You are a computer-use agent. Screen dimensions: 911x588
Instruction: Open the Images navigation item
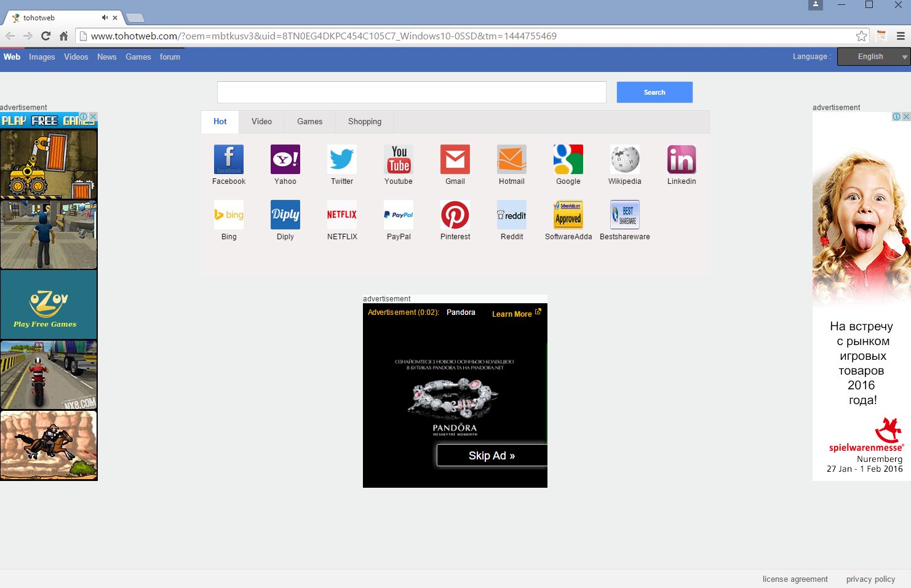pyautogui.click(x=42, y=57)
